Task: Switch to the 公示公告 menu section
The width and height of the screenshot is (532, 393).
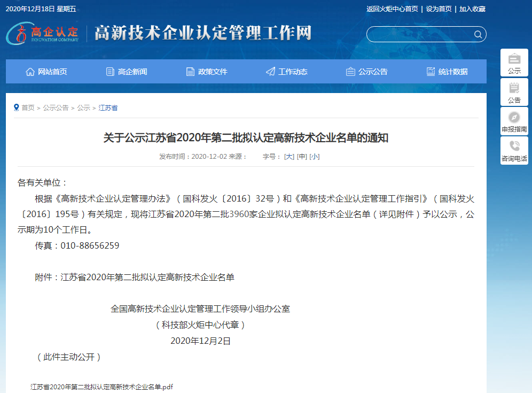Action: click(x=366, y=71)
